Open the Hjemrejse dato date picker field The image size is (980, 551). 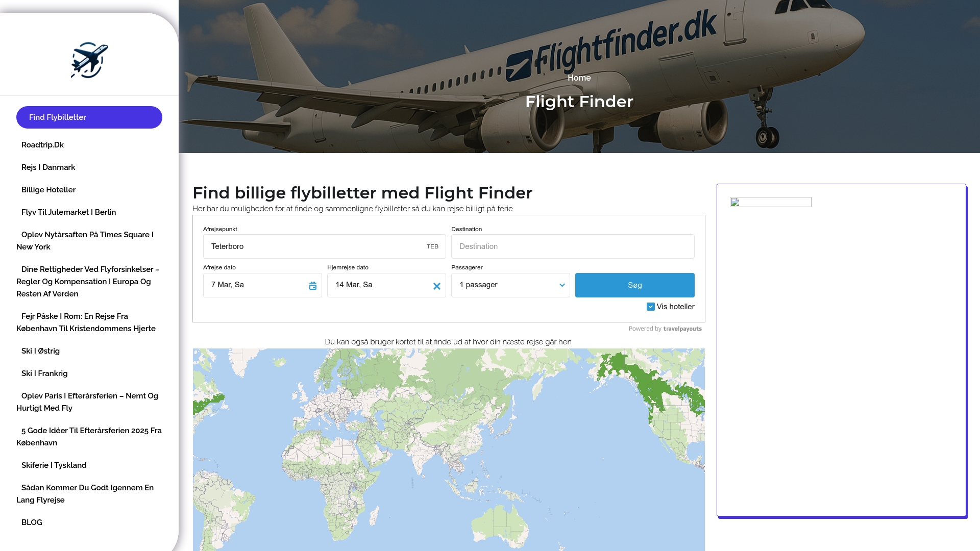[x=378, y=285]
